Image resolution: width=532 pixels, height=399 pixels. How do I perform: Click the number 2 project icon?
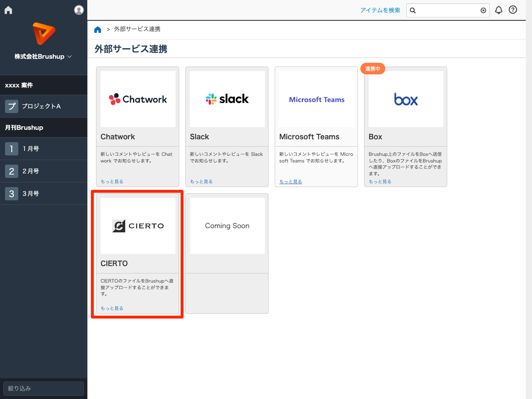click(x=12, y=171)
